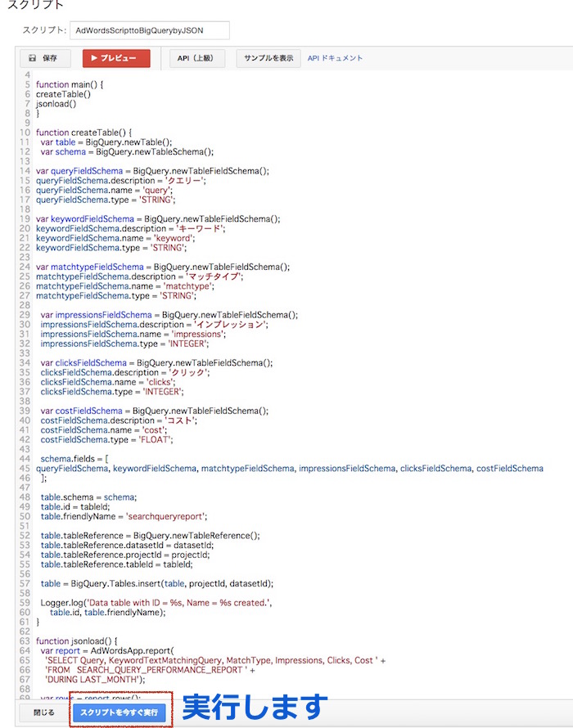Viewport: 573px width, 728px height.
Task: Click スクリプトを今すぐ実行 button
Action: click(x=119, y=712)
